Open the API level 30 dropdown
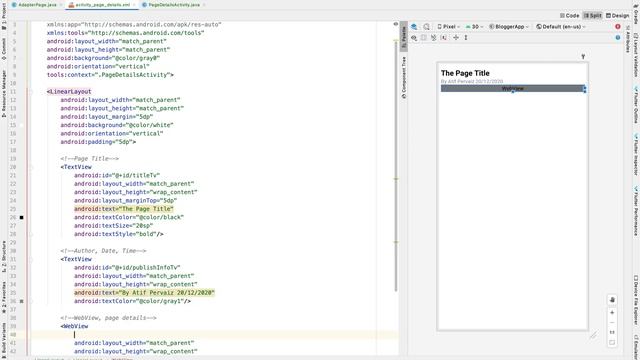The image size is (640, 360). pos(474,27)
